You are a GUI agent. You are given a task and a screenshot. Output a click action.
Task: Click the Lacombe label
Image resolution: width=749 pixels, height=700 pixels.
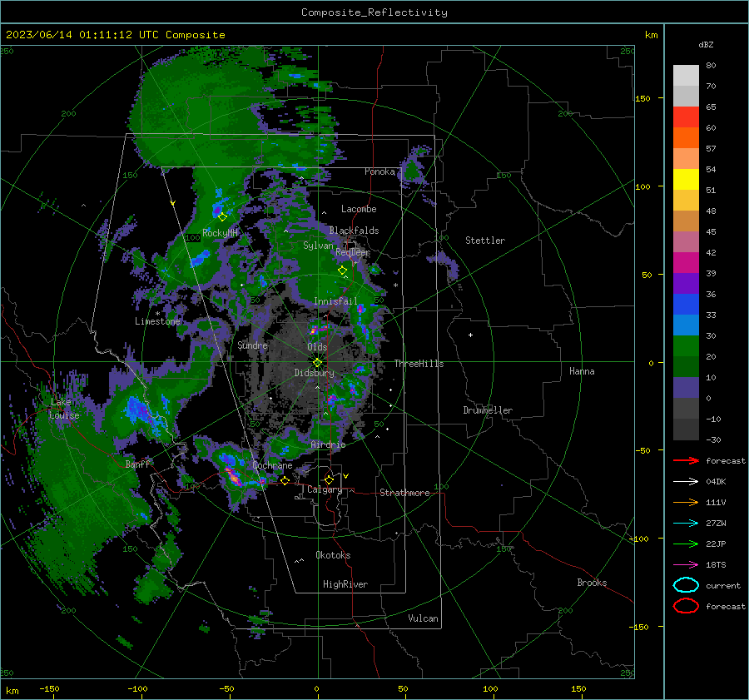coord(359,209)
